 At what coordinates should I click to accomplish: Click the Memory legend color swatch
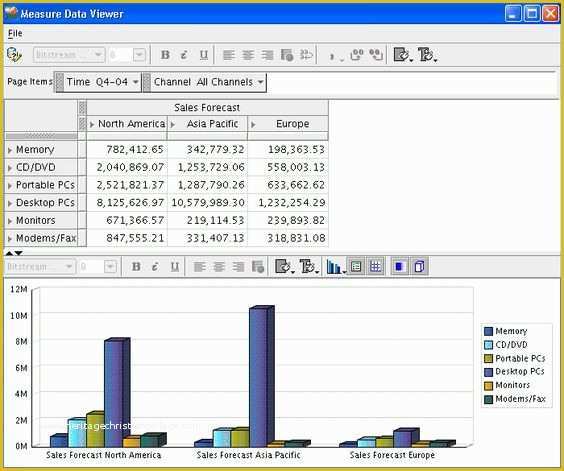click(x=488, y=331)
